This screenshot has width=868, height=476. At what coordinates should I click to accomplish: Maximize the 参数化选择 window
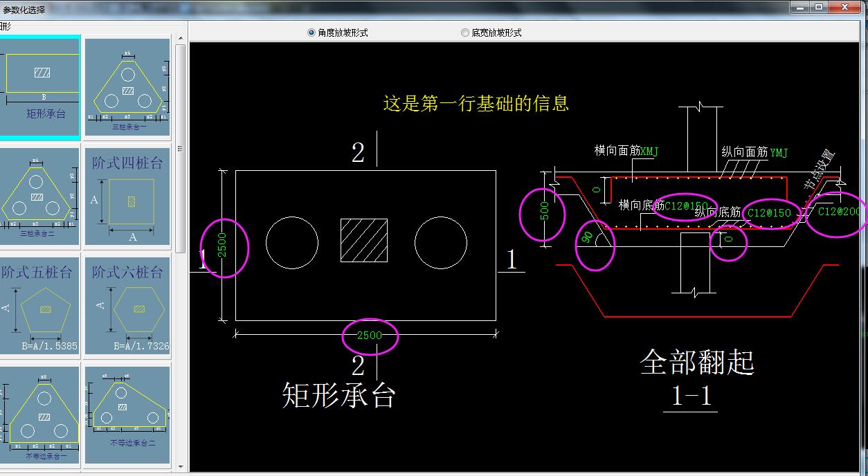(819, 7)
